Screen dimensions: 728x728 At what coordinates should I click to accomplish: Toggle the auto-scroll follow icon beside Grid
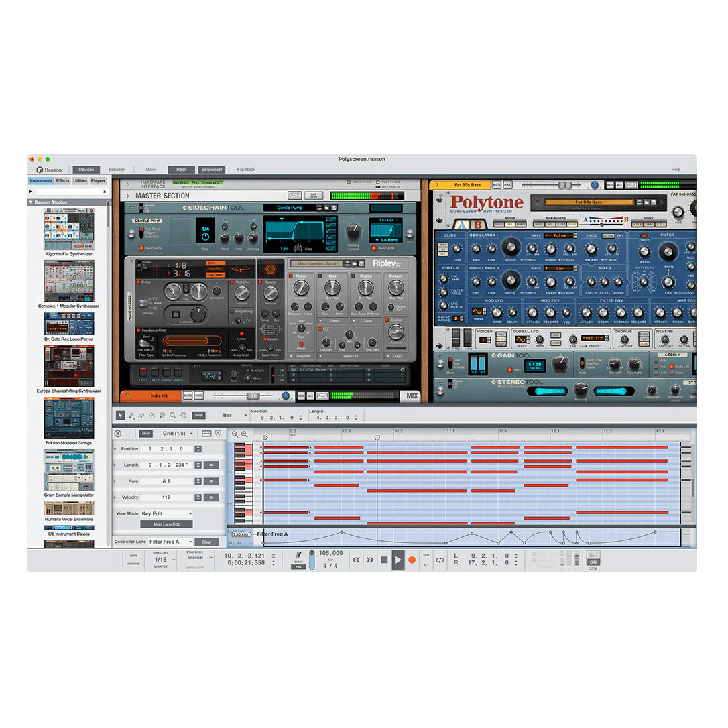point(218,434)
